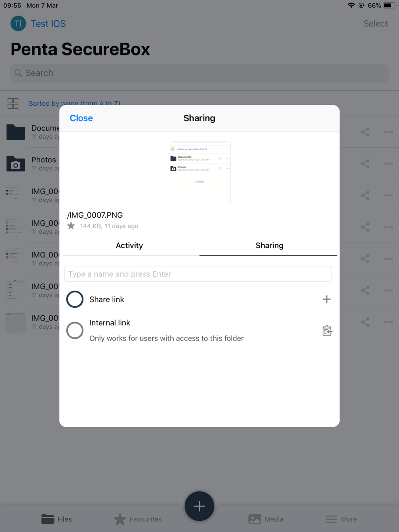Tap the magnifier icon in search bar

pyautogui.click(x=18, y=73)
